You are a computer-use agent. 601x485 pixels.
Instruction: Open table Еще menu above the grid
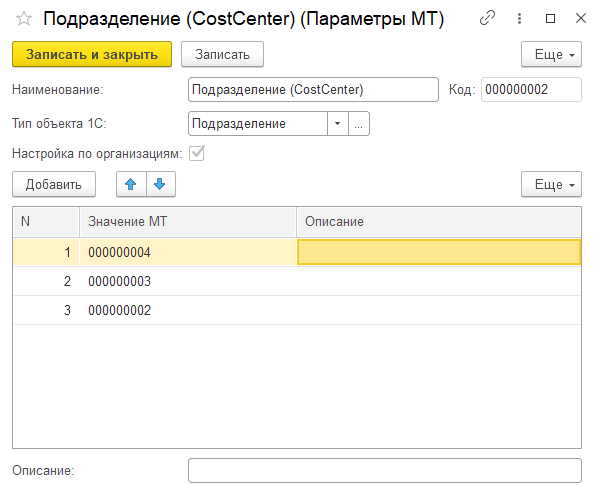(x=551, y=184)
